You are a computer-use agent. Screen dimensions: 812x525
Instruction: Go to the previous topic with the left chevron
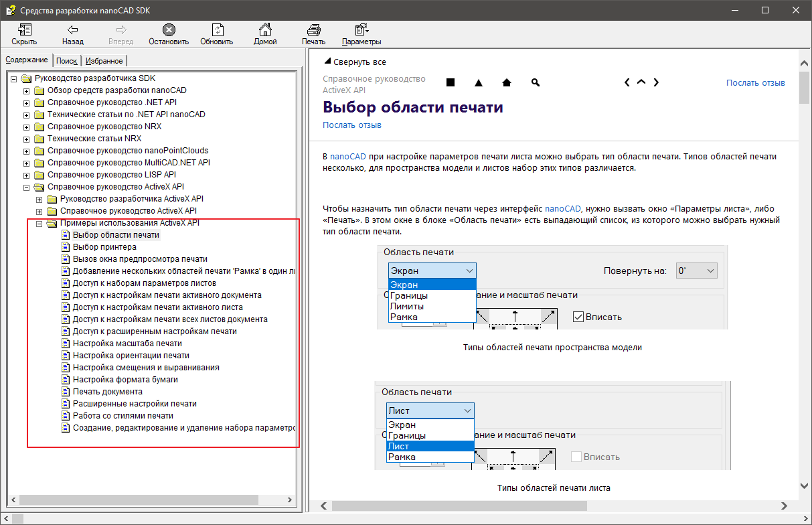point(627,82)
